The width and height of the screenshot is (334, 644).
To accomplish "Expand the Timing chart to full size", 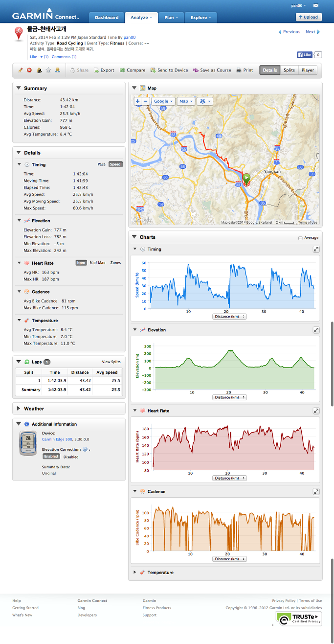I will point(316,249).
